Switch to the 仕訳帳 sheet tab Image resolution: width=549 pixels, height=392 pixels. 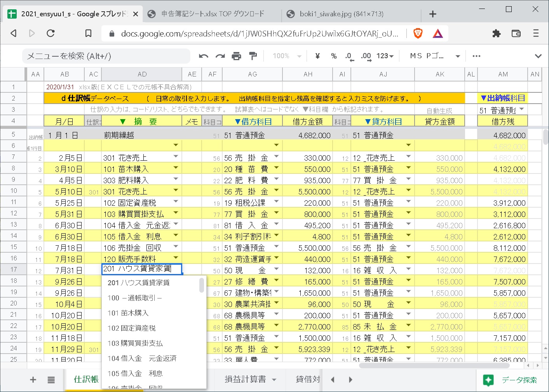click(x=86, y=380)
